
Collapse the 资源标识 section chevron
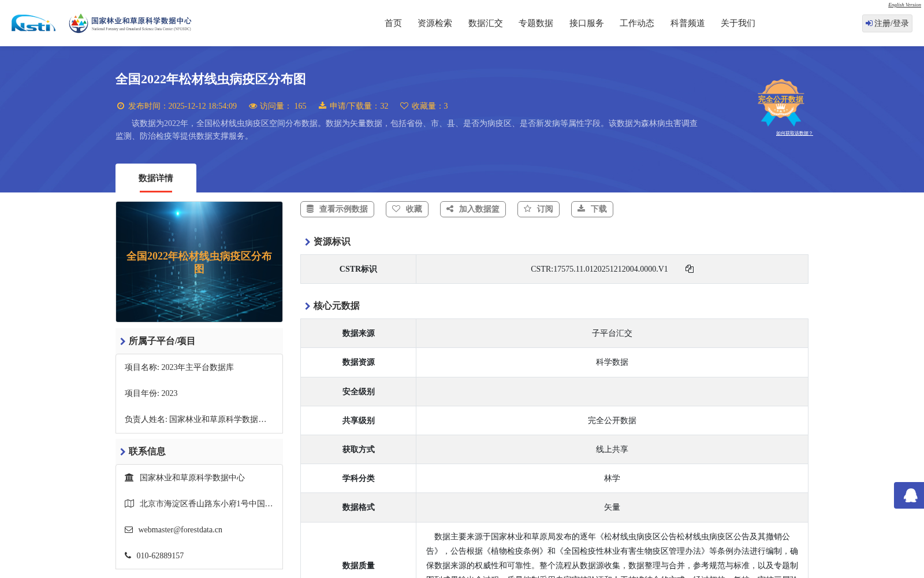(308, 242)
